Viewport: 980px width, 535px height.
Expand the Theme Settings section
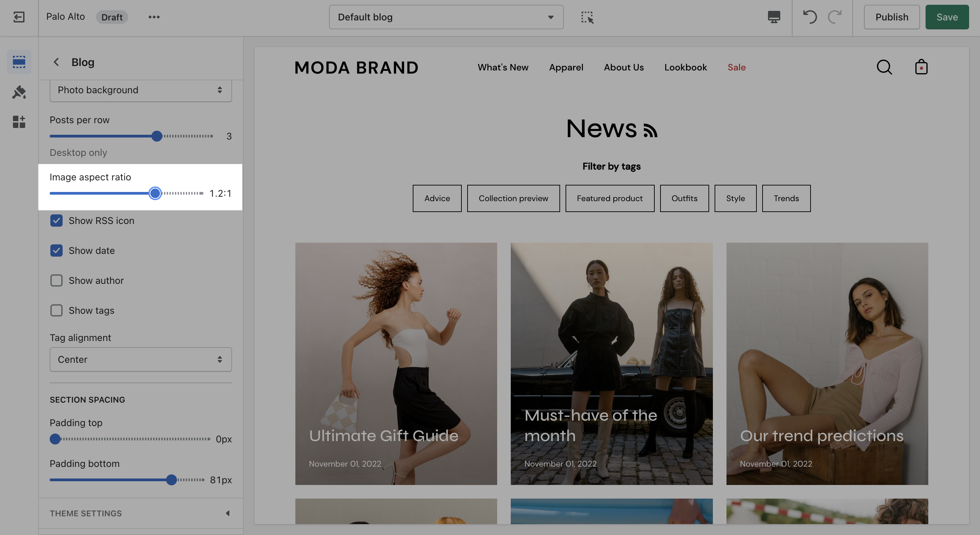point(141,513)
